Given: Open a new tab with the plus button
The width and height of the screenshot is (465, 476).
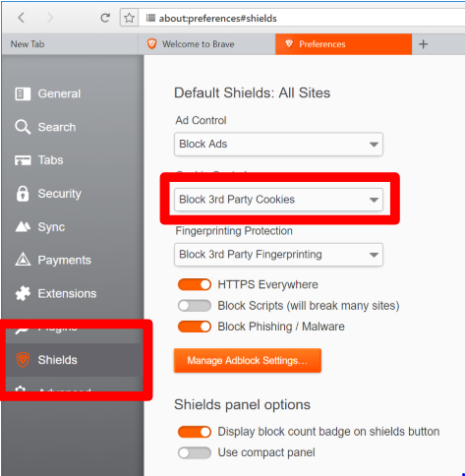Looking at the screenshot, I should (x=423, y=44).
